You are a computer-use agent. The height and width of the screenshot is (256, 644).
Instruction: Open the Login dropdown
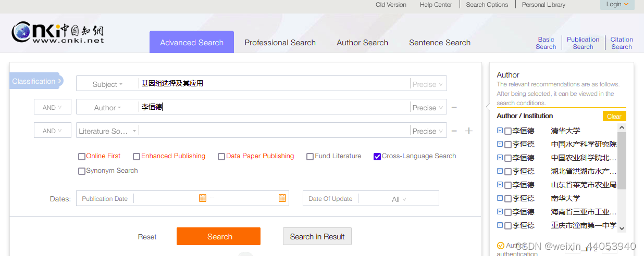pyautogui.click(x=617, y=4)
